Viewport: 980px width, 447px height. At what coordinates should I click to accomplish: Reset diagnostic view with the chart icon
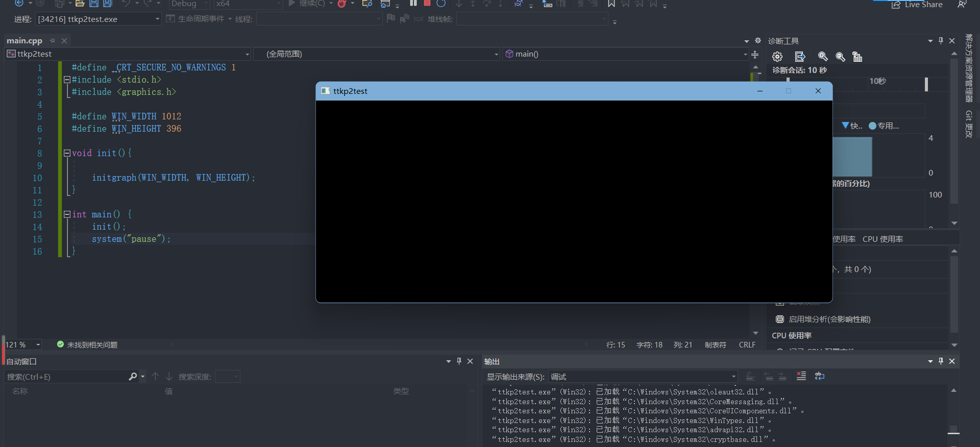pyautogui.click(x=857, y=57)
